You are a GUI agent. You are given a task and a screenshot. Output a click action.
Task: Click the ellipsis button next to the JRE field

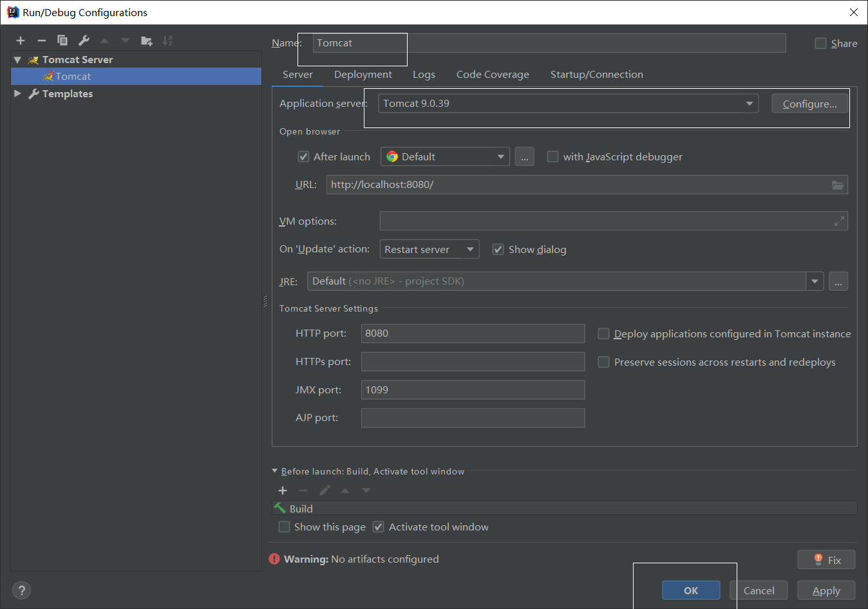pyautogui.click(x=838, y=281)
